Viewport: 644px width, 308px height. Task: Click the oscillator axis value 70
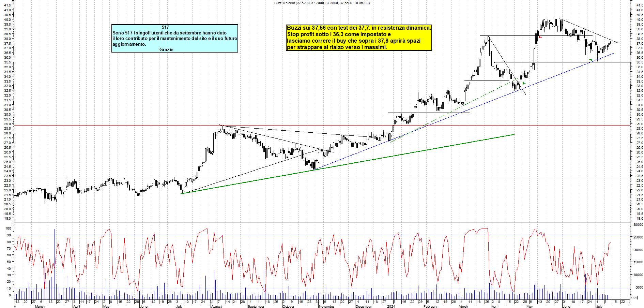tap(9, 249)
